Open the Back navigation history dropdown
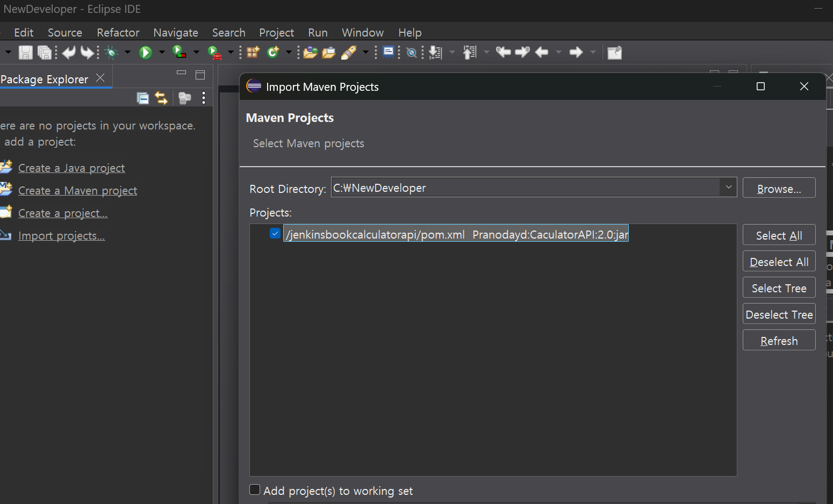This screenshot has height=504, width=833. [x=558, y=52]
